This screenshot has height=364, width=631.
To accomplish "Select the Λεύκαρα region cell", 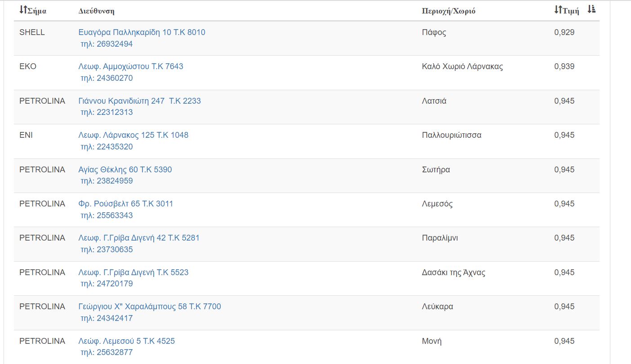I will point(438,307).
